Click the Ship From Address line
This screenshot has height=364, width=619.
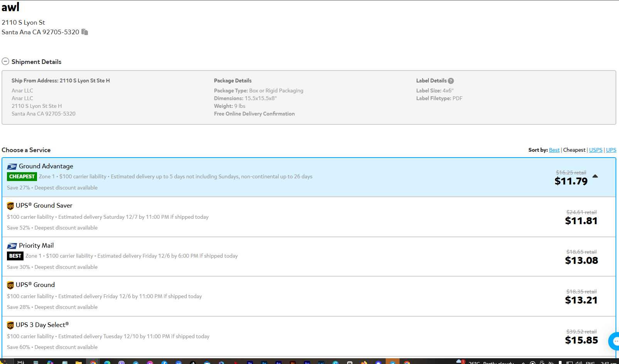coord(61,81)
